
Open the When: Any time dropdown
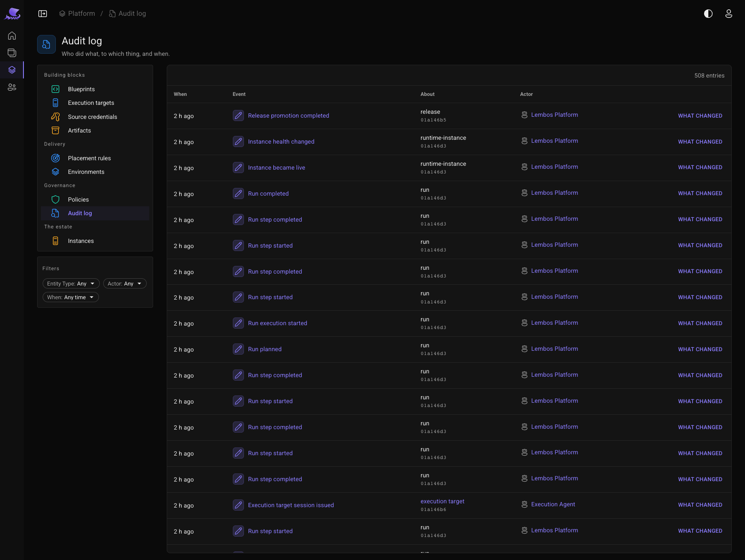point(70,297)
